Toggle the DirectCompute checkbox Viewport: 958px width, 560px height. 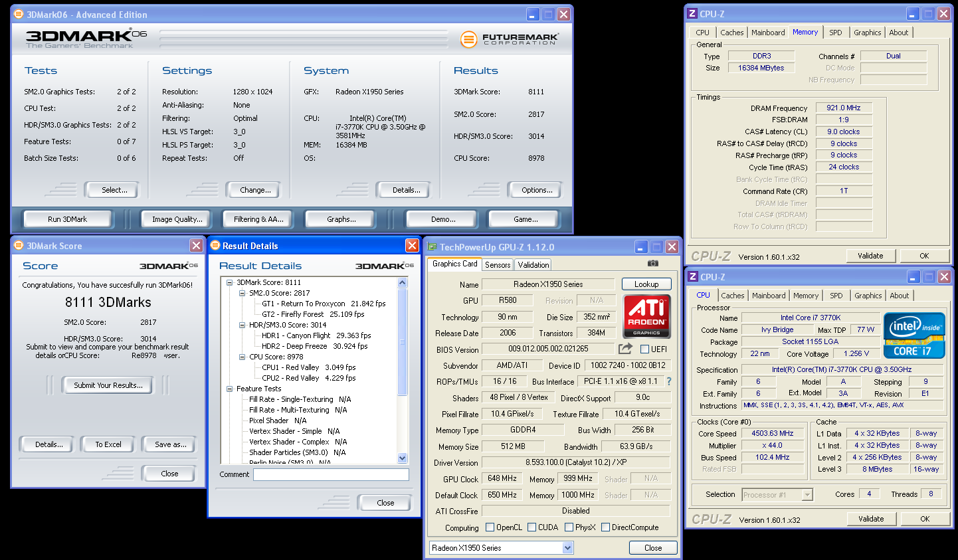click(605, 527)
